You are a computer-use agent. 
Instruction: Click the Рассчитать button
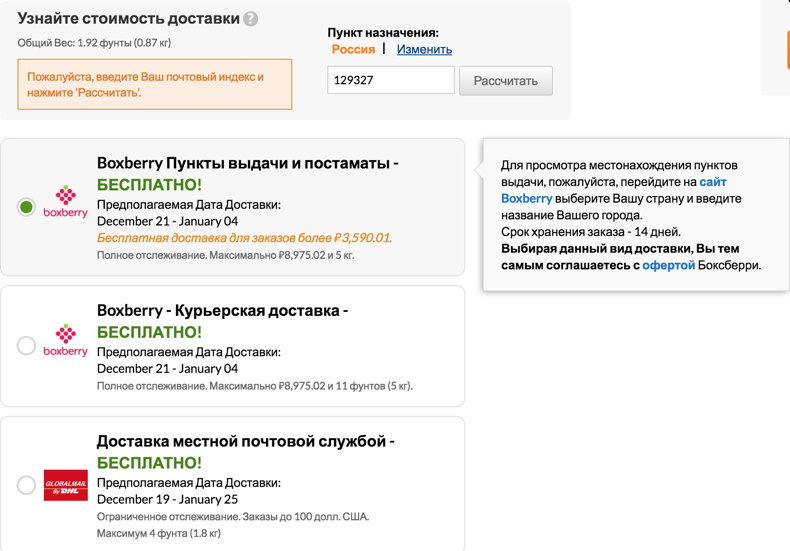tap(505, 81)
